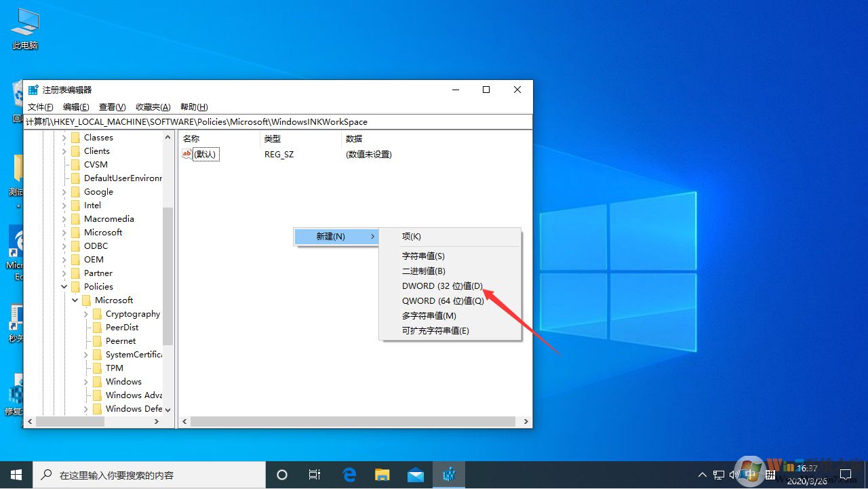Expand the Windows key in the tree
868x489 pixels.
[85, 381]
